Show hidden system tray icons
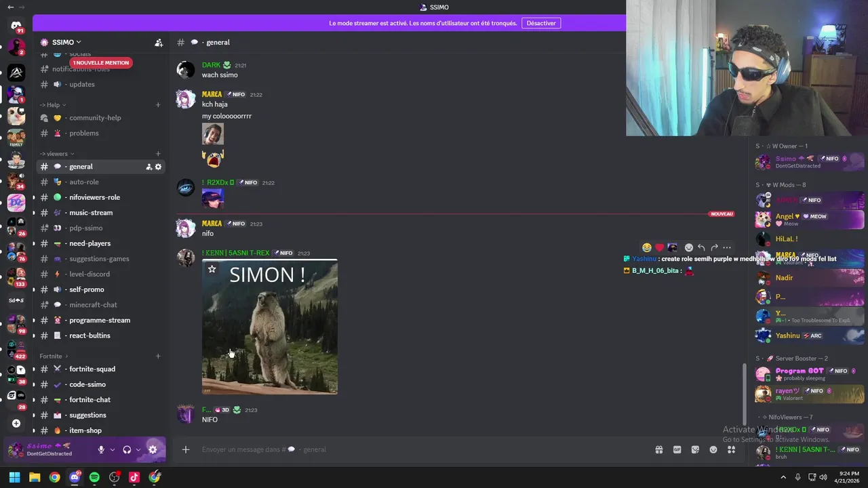The height and width of the screenshot is (488, 868). (x=783, y=477)
